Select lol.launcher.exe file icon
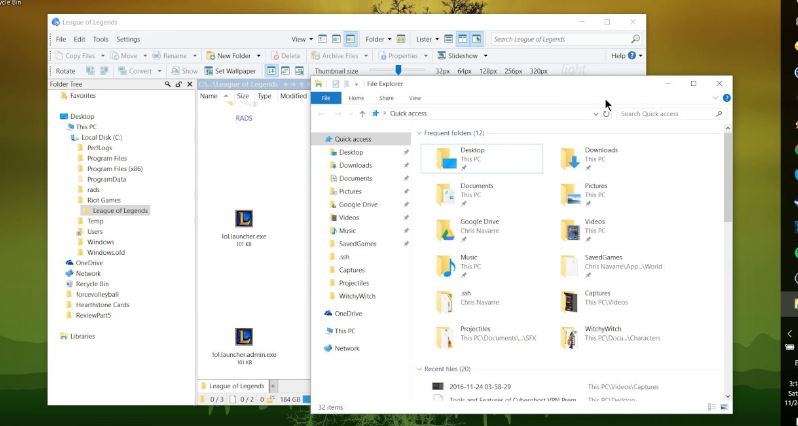798x426 pixels. (244, 219)
